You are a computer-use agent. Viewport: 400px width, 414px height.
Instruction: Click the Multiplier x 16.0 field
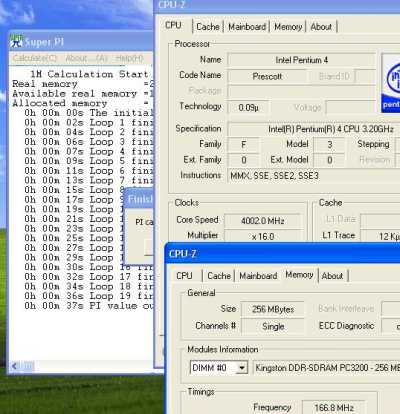coord(263,236)
